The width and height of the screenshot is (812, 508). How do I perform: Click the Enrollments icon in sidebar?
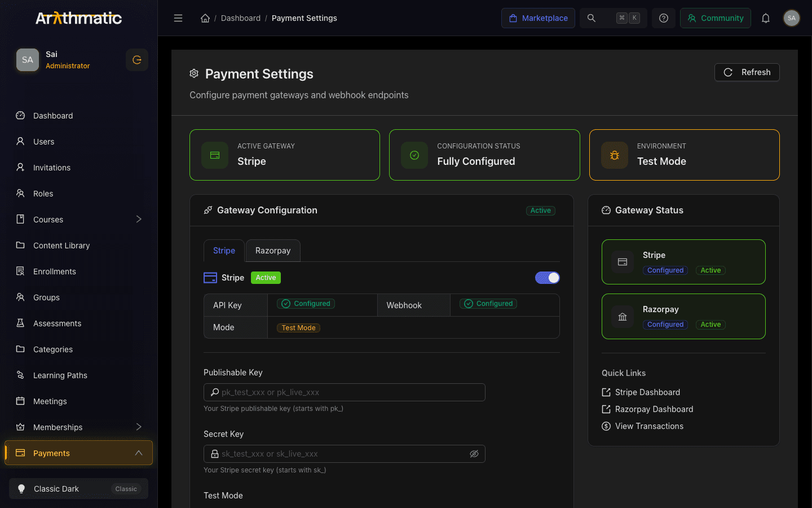tap(20, 271)
